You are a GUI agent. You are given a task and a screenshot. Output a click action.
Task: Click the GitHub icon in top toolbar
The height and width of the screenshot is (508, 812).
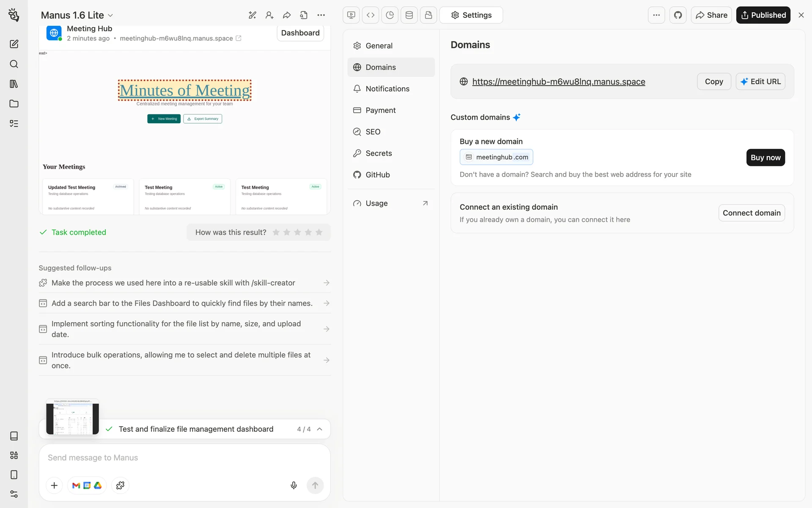click(678, 15)
